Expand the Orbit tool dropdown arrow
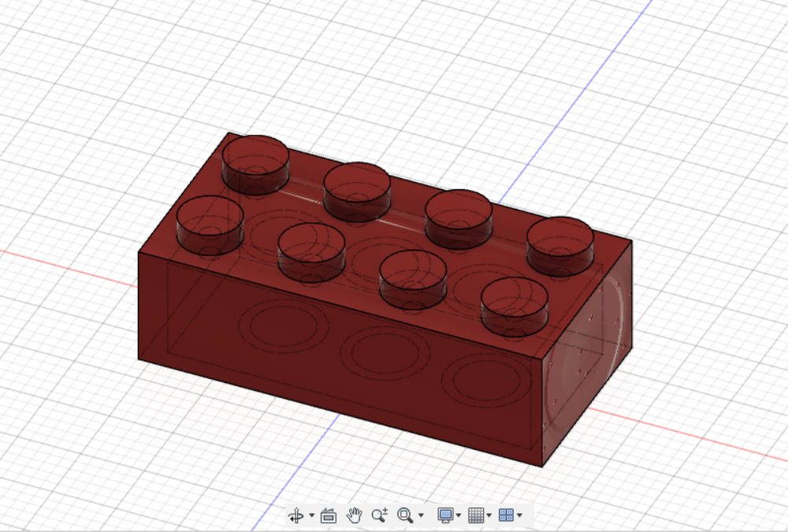This screenshot has width=788, height=532. [x=311, y=518]
